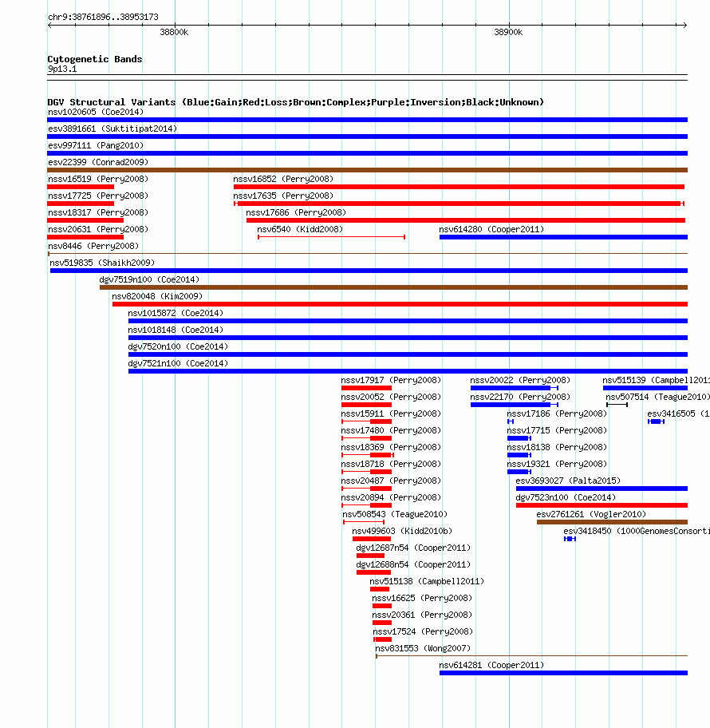Open nsv507514 (Teague2010) label
710x728 pixels.
(x=657, y=397)
